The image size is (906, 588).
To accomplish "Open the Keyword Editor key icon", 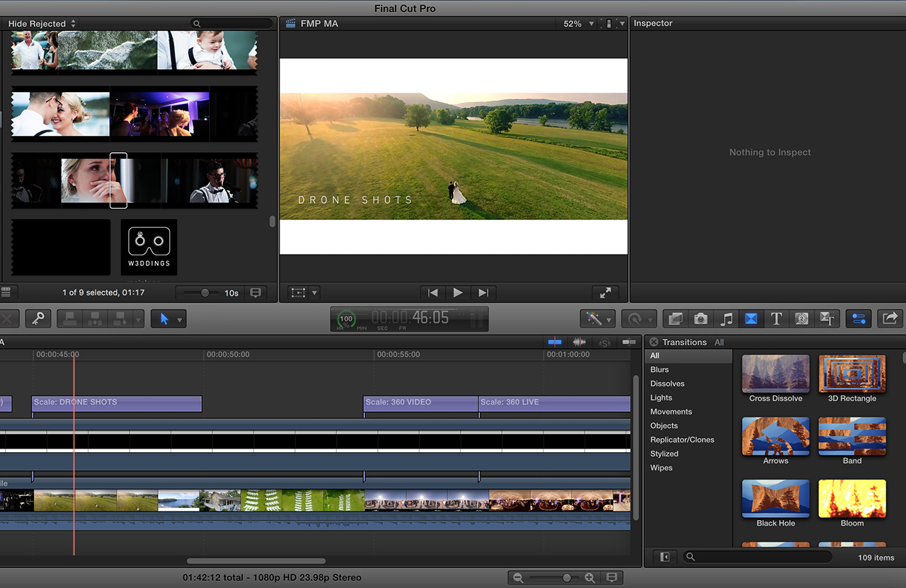I will point(38,319).
